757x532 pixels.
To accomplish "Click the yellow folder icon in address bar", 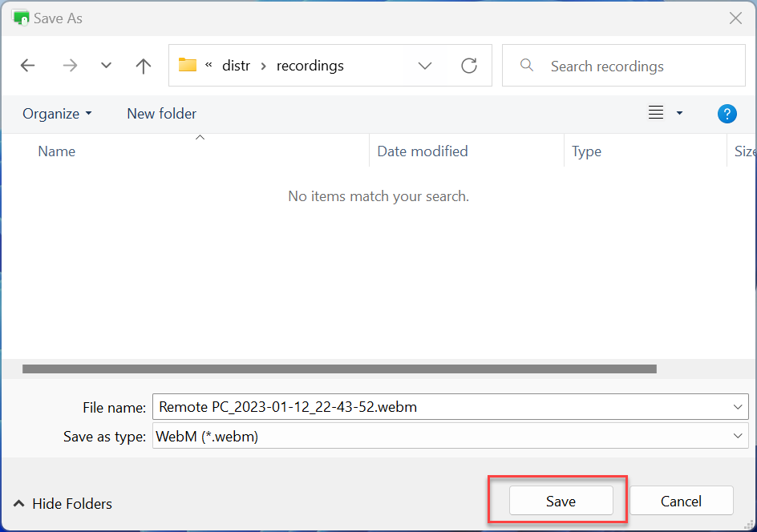I will 188,66.
